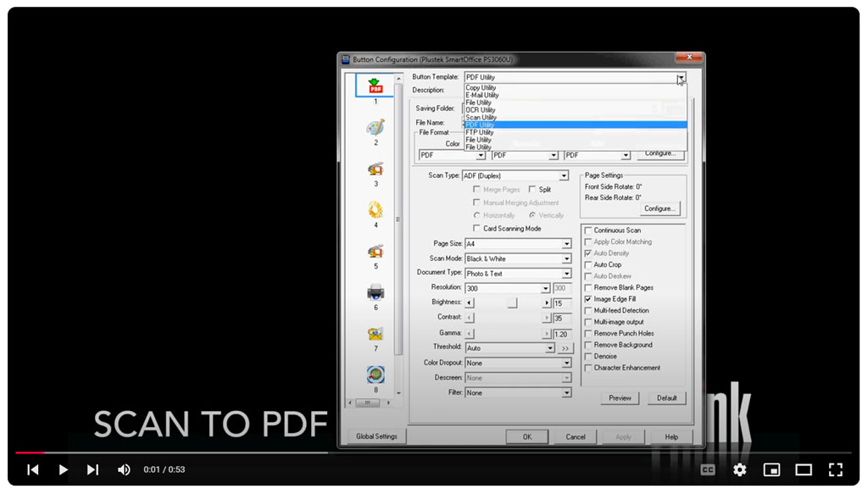Open the miniplayer
This screenshot has height=494, width=868.
[771, 469]
